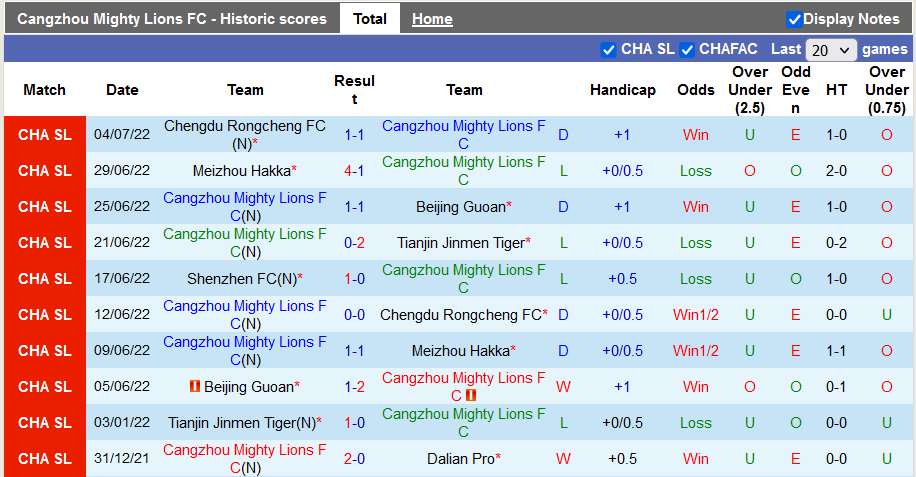Click HT score 1-1 on 09/06/22 row

837,351
